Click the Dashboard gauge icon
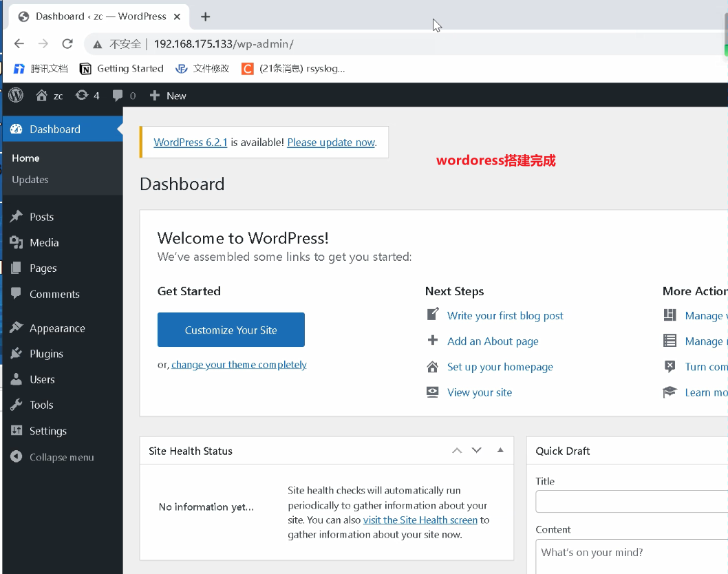The image size is (728, 574). 17,129
